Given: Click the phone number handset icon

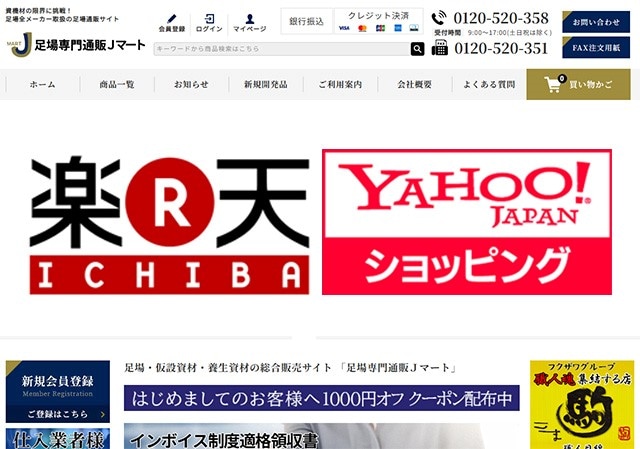Looking at the screenshot, I should click(440, 18).
